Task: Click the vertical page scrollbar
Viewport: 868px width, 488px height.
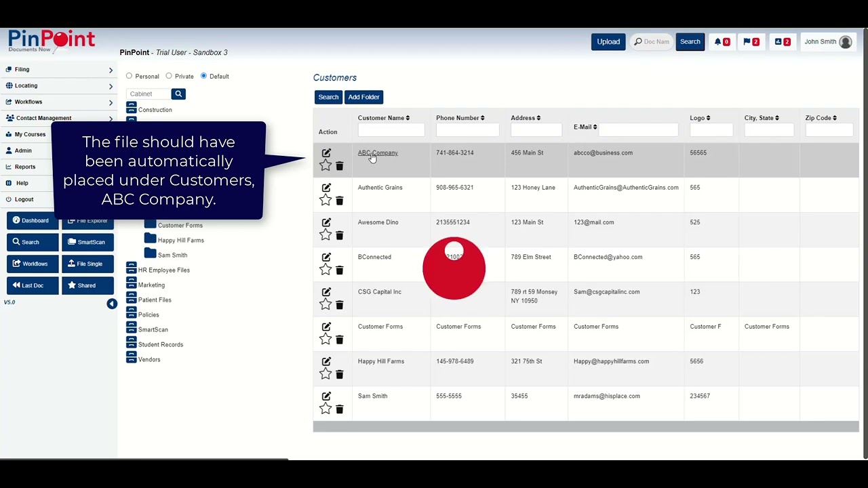Action: pyautogui.click(x=865, y=243)
